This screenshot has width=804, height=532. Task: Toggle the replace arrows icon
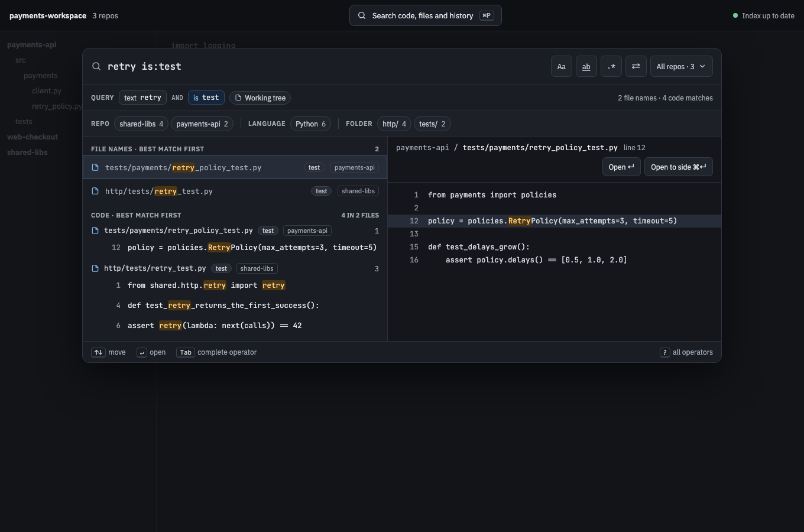[x=636, y=67]
